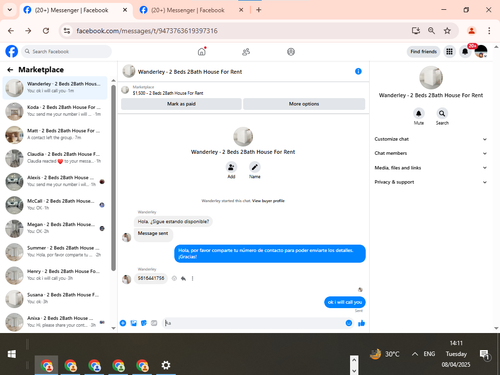The image size is (500, 375).
Task: Open Megan conversation in chat list
Action: [55, 228]
